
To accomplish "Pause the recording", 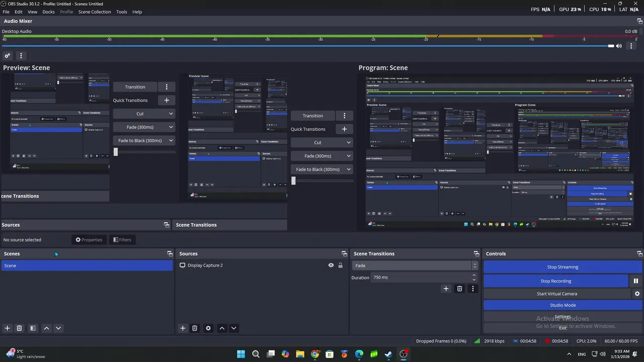I will tap(636, 281).
